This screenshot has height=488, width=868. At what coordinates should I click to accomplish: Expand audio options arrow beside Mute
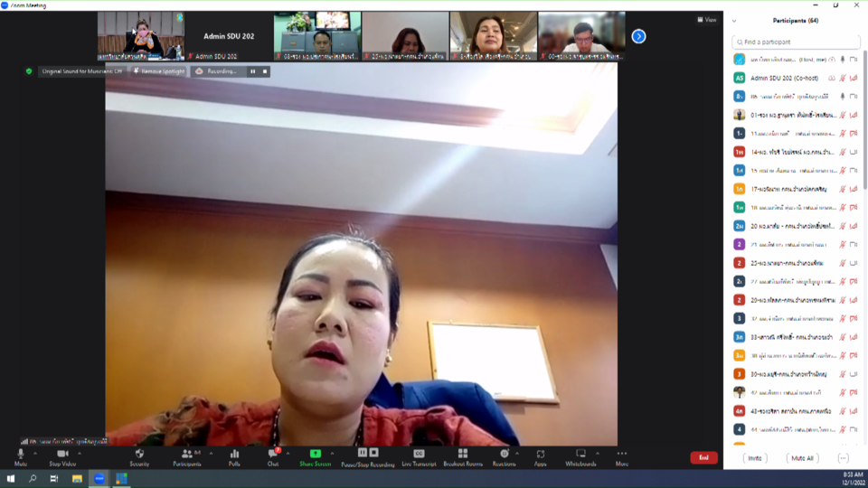(35, 454)
